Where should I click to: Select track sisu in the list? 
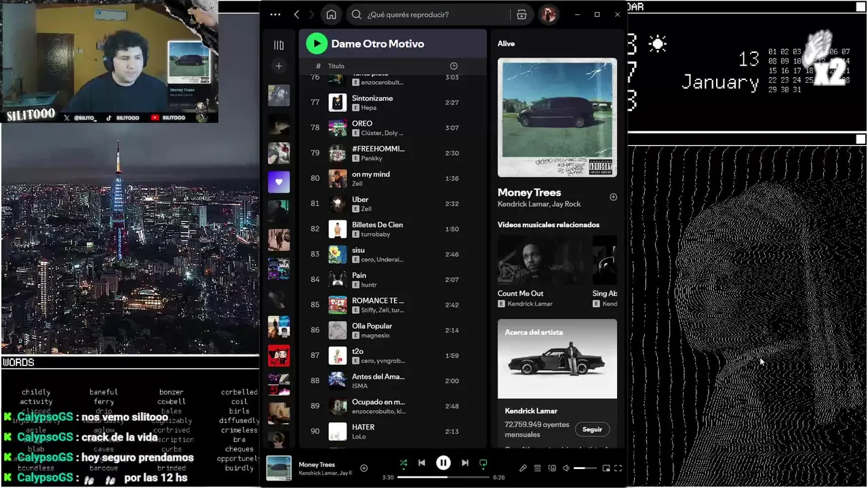(393, 254)
